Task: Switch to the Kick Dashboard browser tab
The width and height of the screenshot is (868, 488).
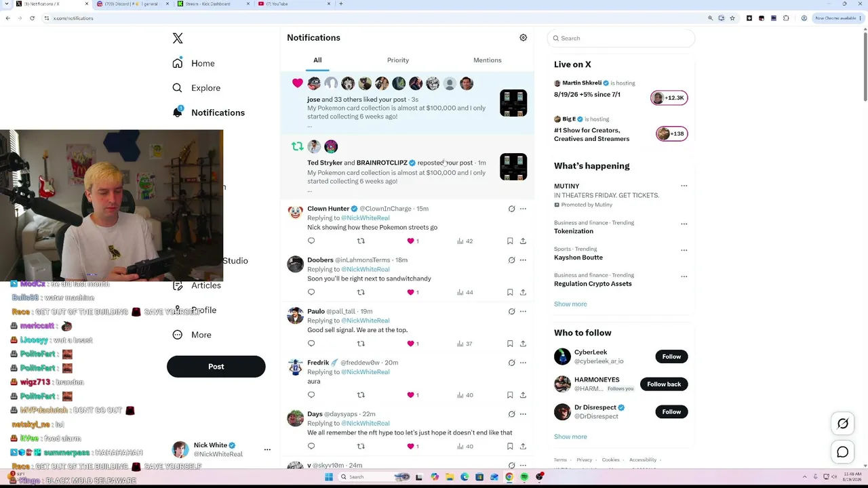Action: (x=212, y=4)
